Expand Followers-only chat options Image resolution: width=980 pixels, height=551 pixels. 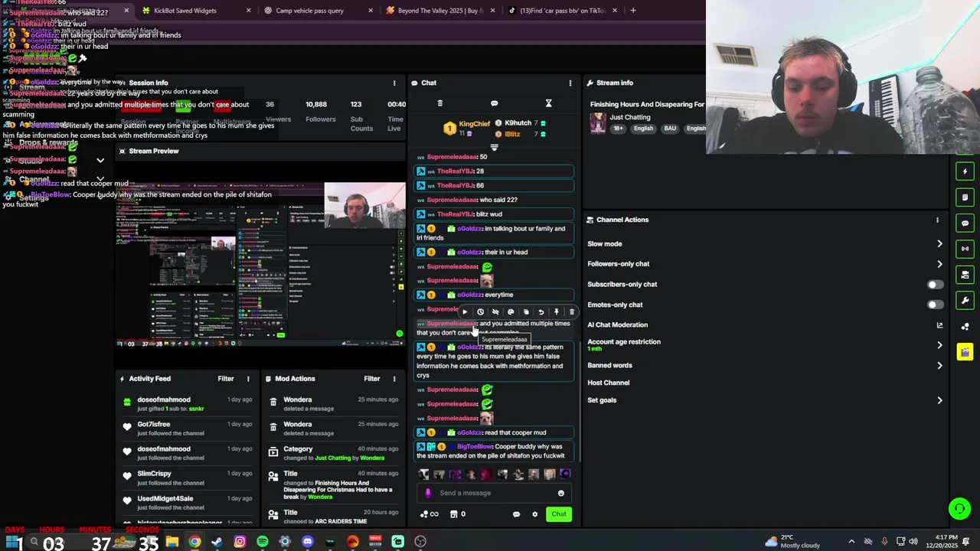click(x=939, y=264)
